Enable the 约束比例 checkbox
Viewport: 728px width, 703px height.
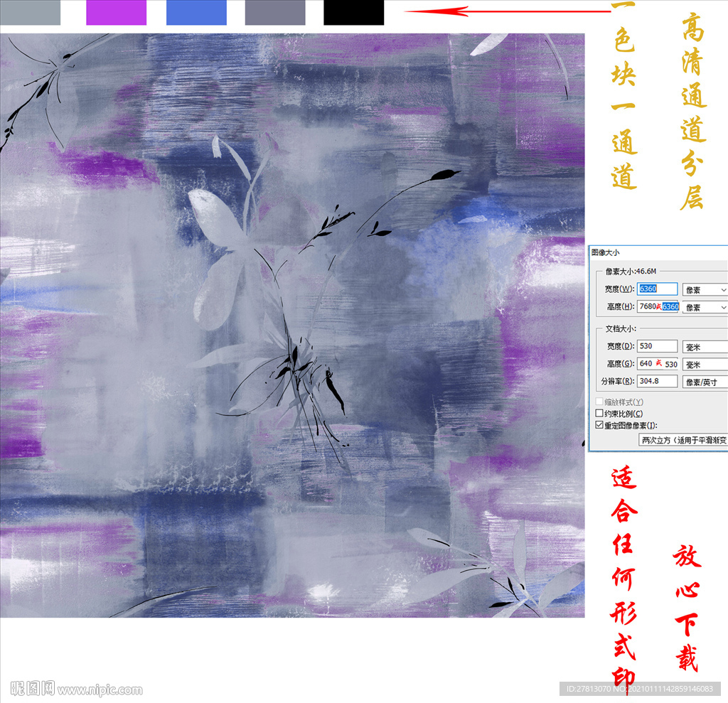(x=599, y=413)
